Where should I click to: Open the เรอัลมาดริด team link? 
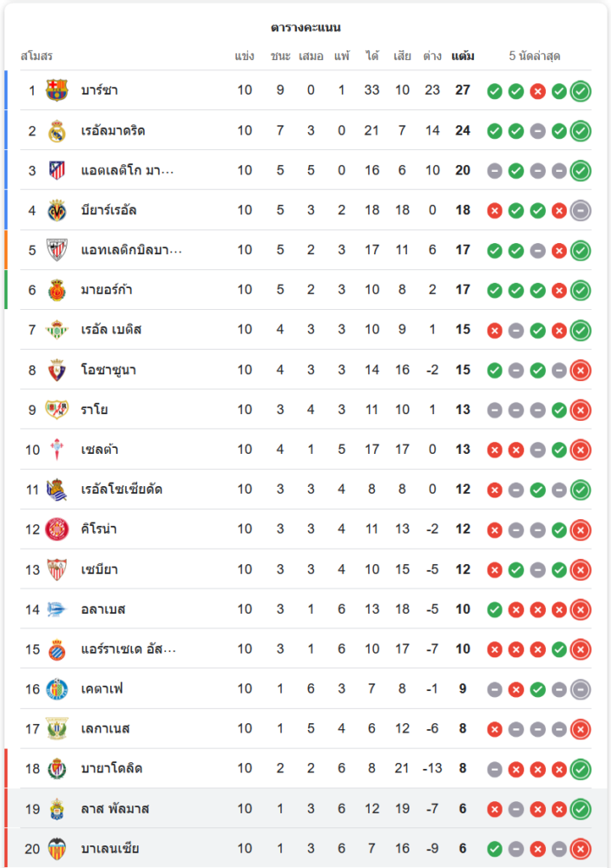pos(113,130)
